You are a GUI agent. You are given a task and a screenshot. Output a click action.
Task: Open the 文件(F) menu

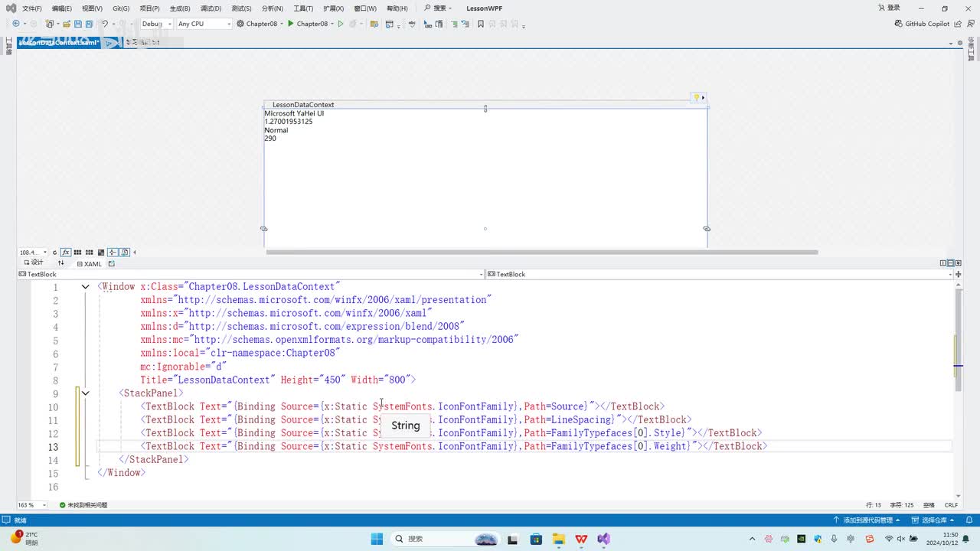pyautogui.click(x=32, y=8)
